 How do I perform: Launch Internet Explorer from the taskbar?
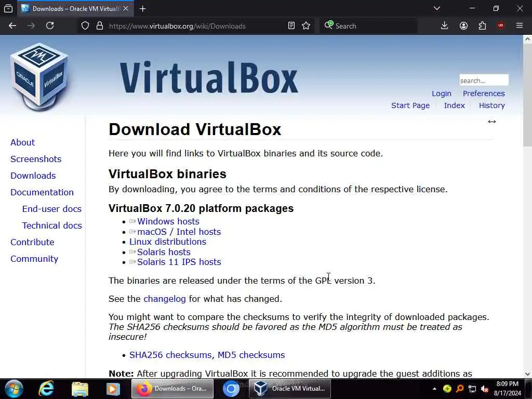(x=46, y=389)
